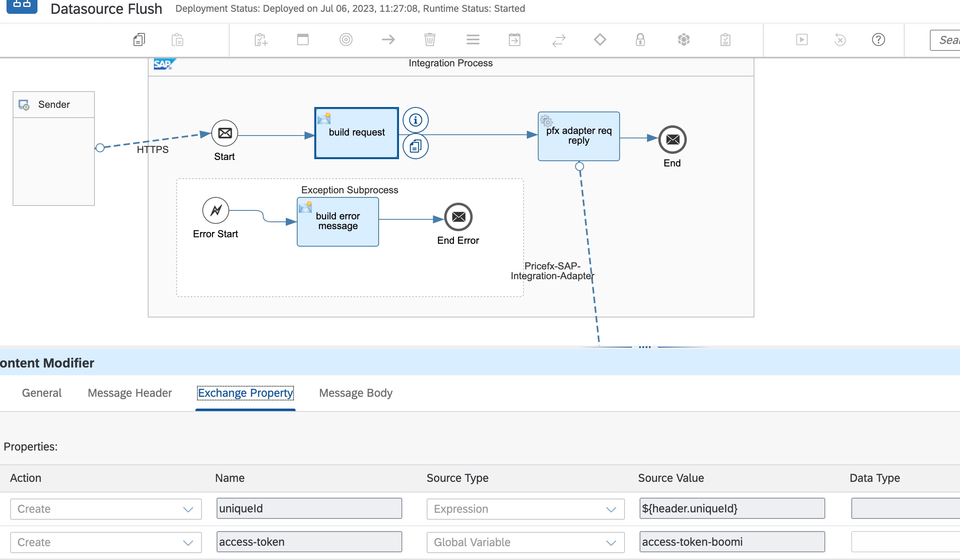960x560 pixels.
Task: Select the pfx adapter req reply step
Action: (579, 137)
